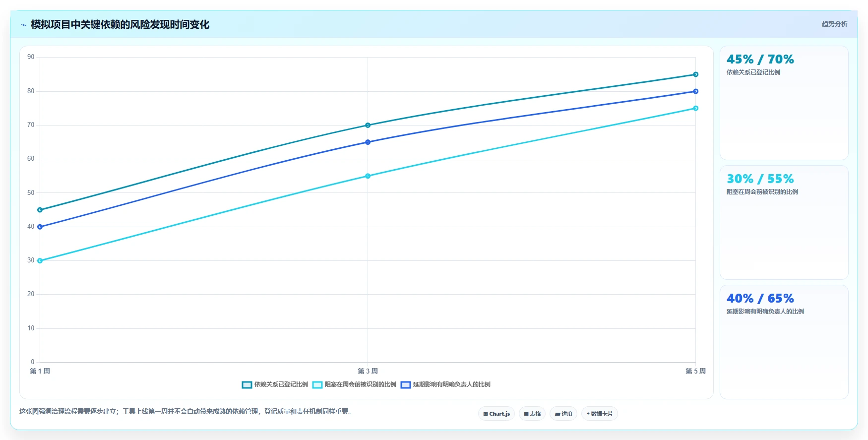
Task: Click the 第 3 周 x-axis label
Action: click(x=368, y=371)
